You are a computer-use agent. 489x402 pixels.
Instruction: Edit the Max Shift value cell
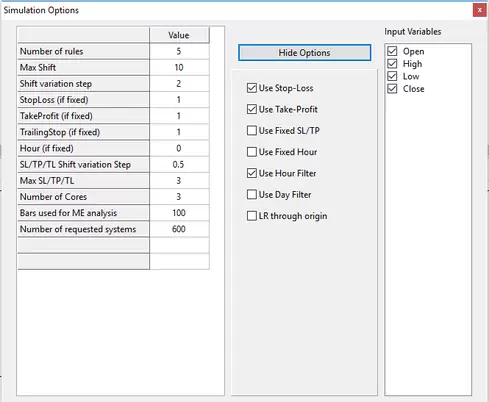tap(179, 67)
